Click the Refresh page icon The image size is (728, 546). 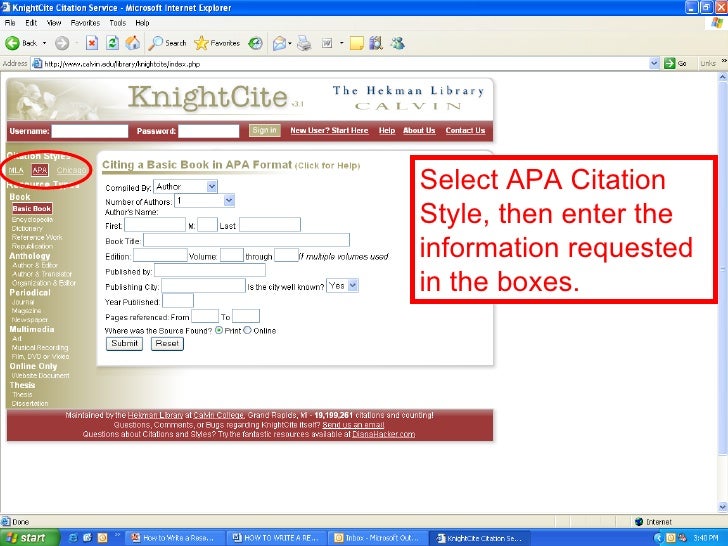(112, 43)
